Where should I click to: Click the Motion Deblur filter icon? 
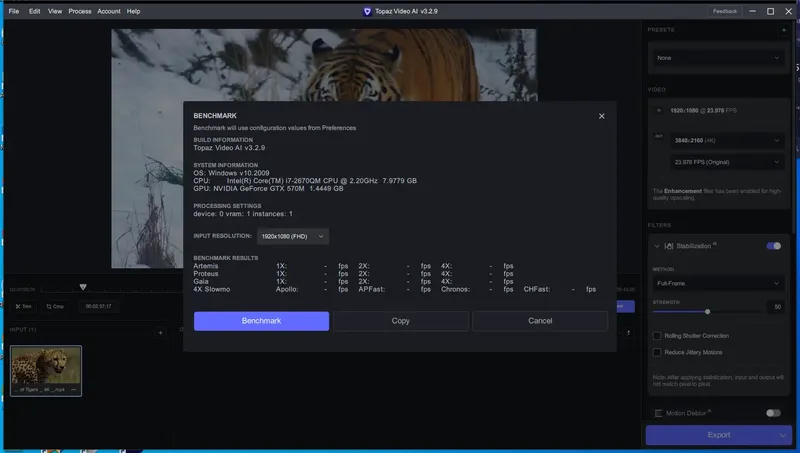[659, 413]
